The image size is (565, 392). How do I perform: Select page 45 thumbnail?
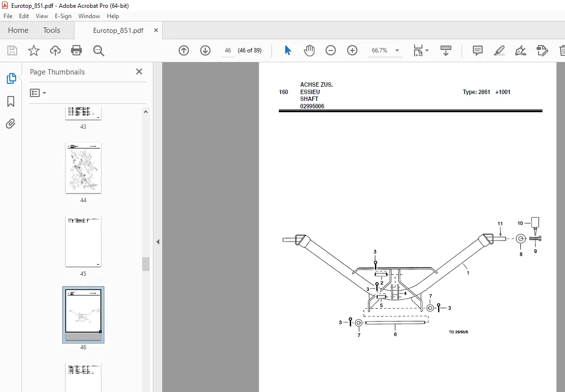pyautogui.click(x=83, y=242)
